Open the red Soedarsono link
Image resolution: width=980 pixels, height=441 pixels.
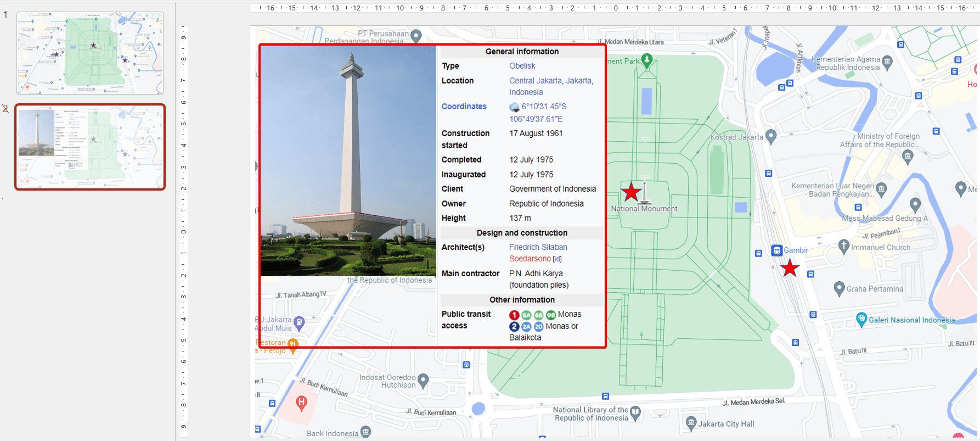pos(530,259)
